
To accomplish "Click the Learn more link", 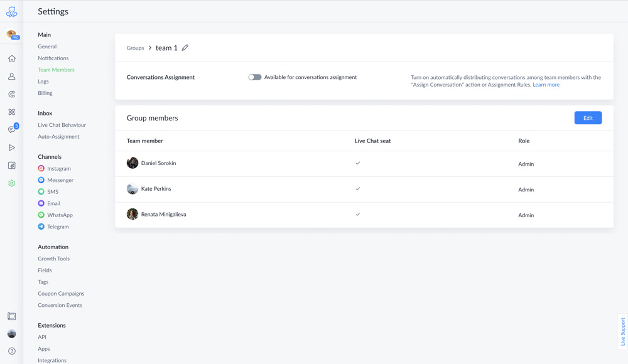I will click(x=546, y=85).
